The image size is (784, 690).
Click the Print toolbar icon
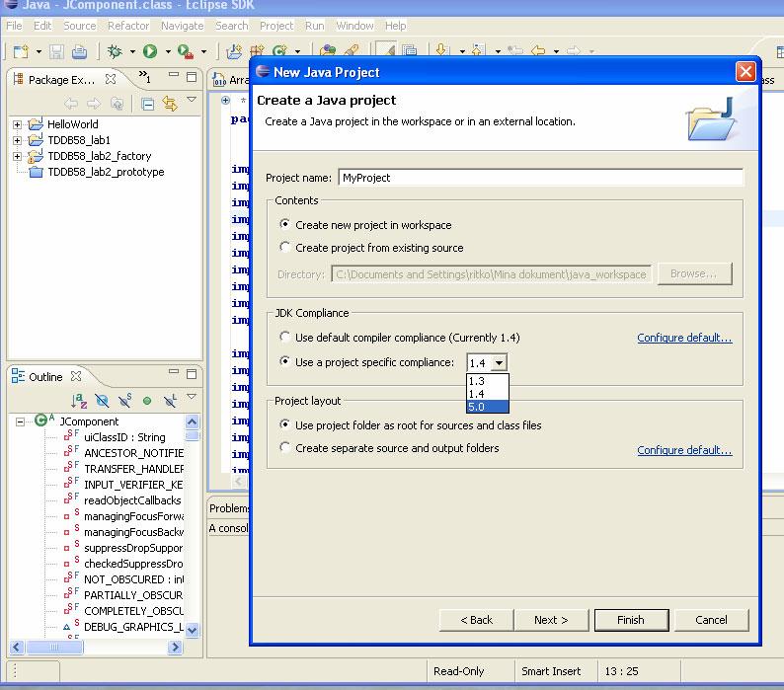click(x=79, y=51)
